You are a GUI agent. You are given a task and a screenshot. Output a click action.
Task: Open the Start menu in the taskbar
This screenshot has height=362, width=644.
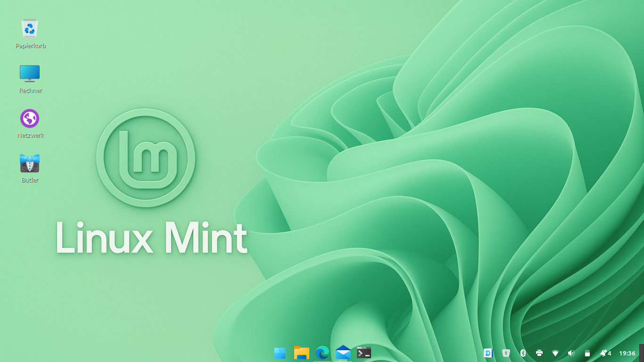pyautogui.click(x=280, y=353)
